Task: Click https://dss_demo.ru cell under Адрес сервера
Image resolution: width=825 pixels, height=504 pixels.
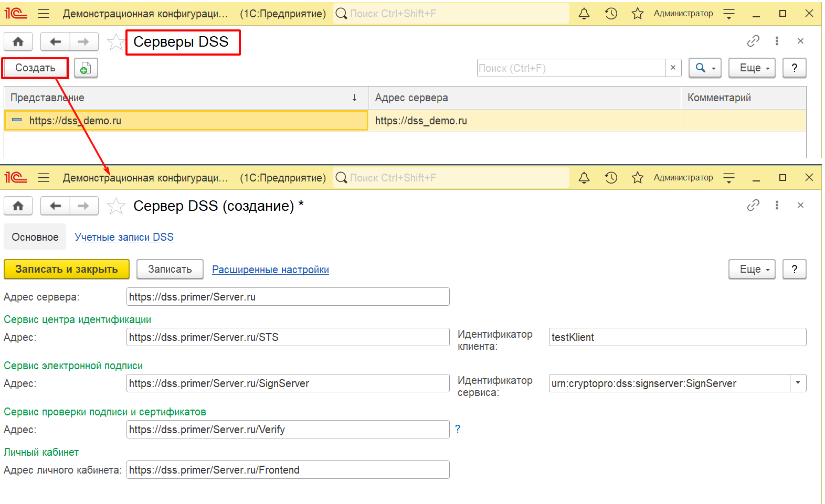Action: [525, 121]
